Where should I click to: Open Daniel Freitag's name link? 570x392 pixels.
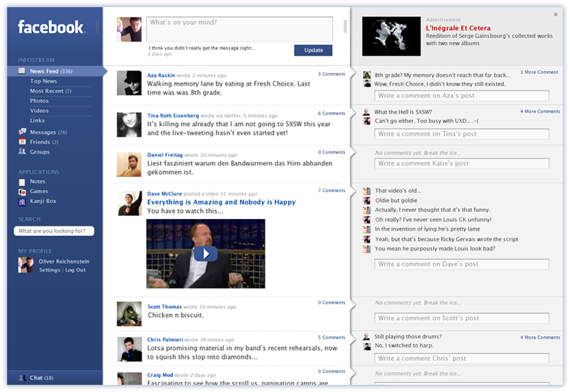(165, 155)
